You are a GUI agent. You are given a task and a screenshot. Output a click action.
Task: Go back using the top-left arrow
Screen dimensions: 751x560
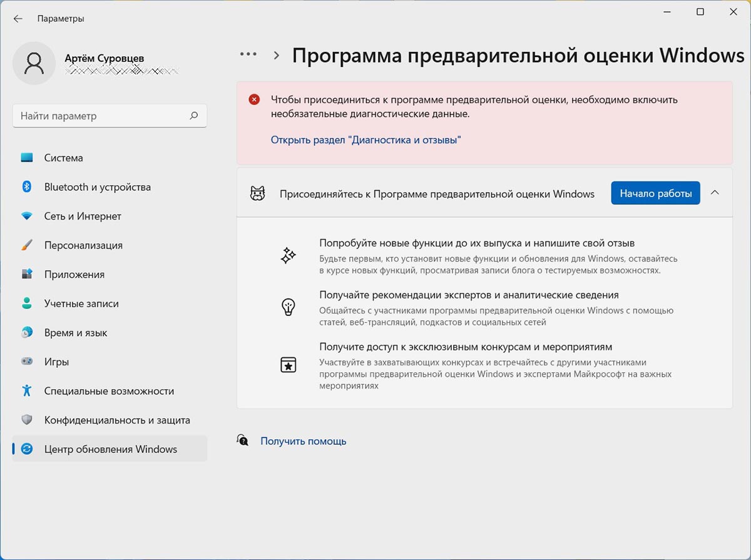(x=18, y=19)
